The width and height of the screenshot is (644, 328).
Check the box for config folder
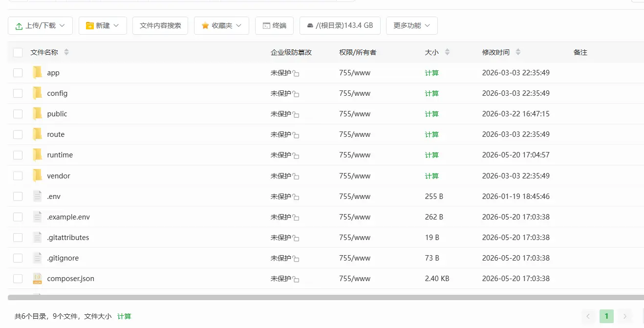point(18,93)
